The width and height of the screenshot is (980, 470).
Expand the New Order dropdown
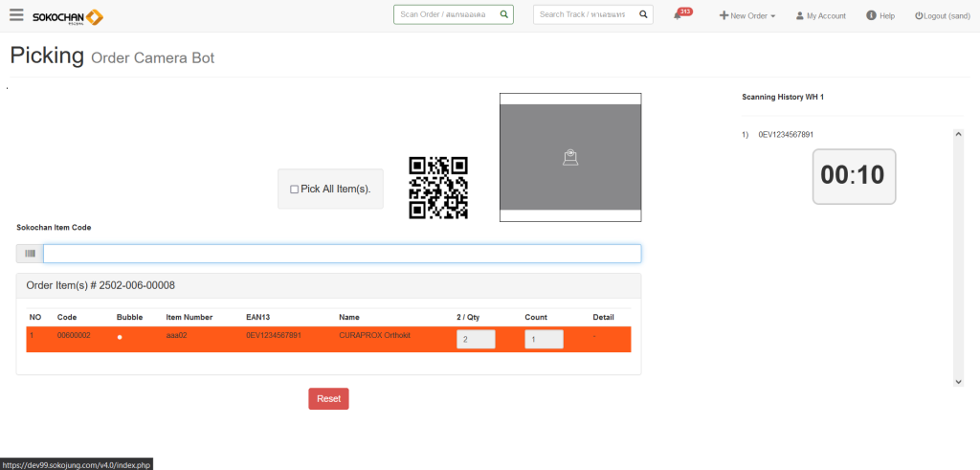[747, 16]
